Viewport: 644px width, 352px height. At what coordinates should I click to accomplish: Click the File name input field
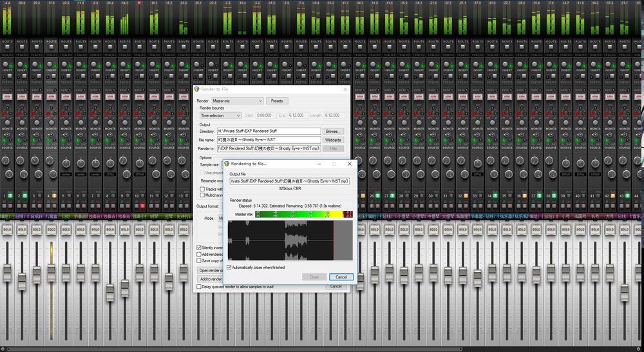(x=268, y=140)
